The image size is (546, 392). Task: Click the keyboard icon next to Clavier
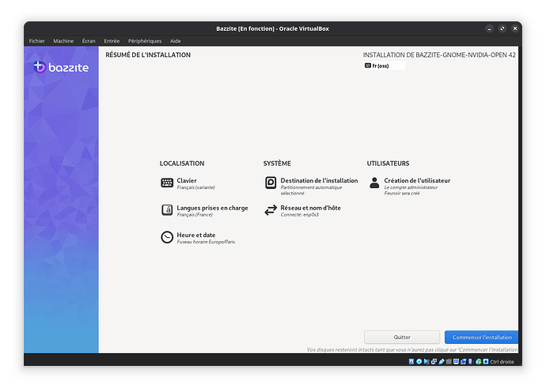[167, 183]
